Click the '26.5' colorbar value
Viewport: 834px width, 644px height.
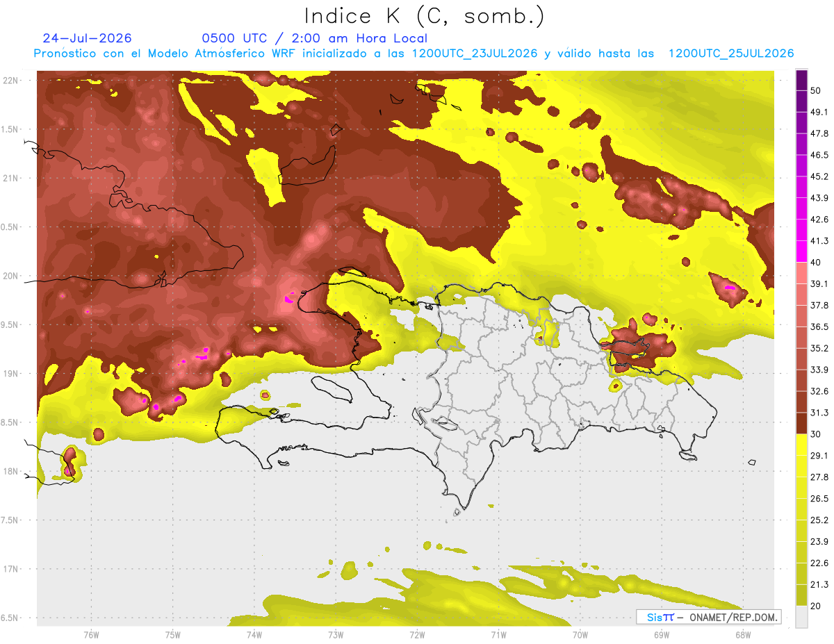click(819, 498)
